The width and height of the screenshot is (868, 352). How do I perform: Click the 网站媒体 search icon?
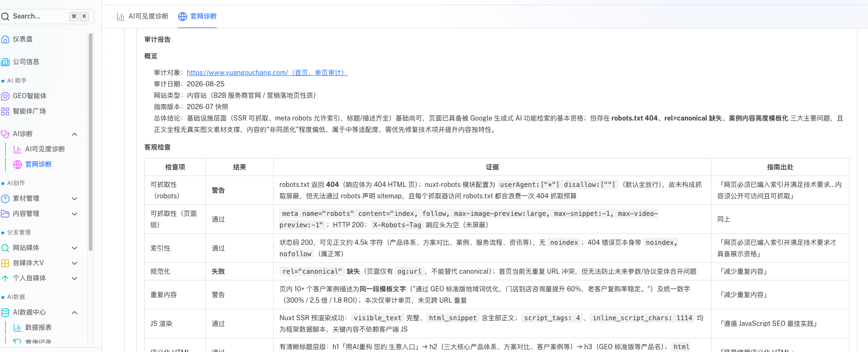5,248
